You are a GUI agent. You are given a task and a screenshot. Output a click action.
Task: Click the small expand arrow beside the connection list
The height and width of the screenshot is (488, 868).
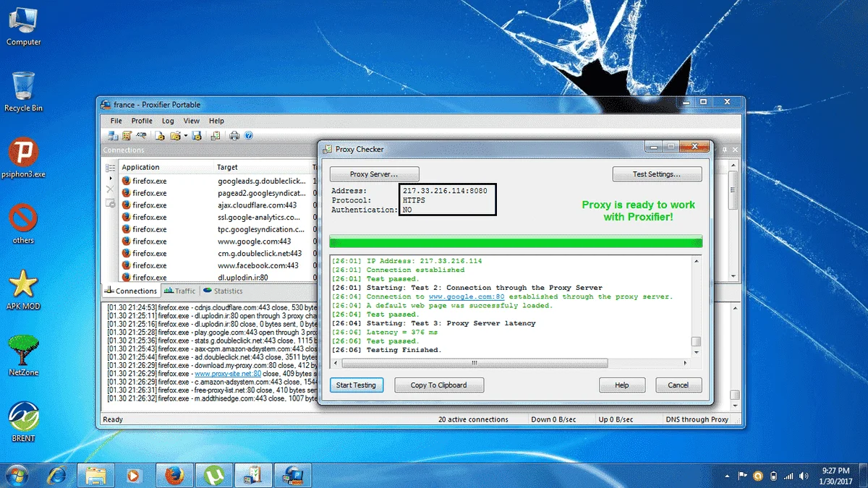point(111,178)
